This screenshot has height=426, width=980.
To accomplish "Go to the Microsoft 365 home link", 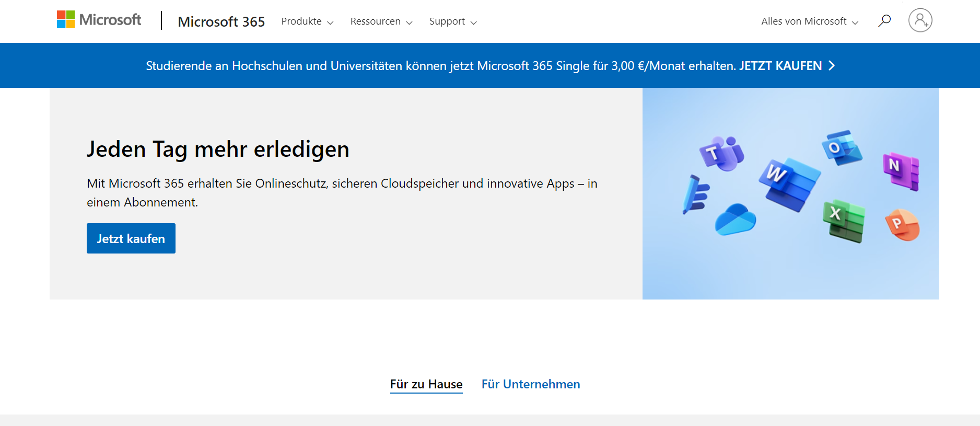I will (221, 21).
